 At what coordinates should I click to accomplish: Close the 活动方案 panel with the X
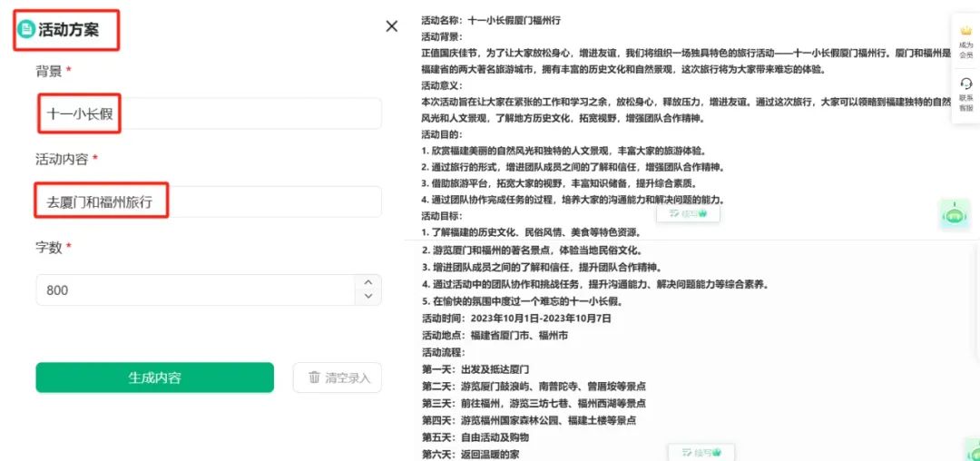coord(392,26)
